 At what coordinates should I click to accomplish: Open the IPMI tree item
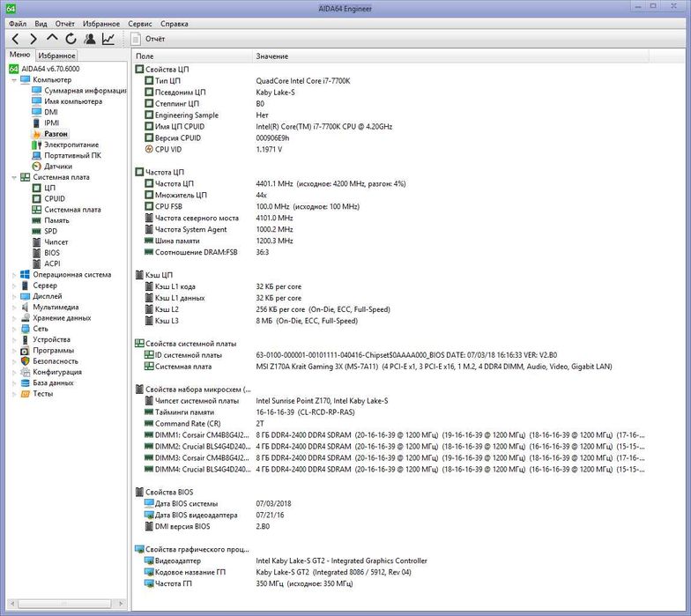46,123
